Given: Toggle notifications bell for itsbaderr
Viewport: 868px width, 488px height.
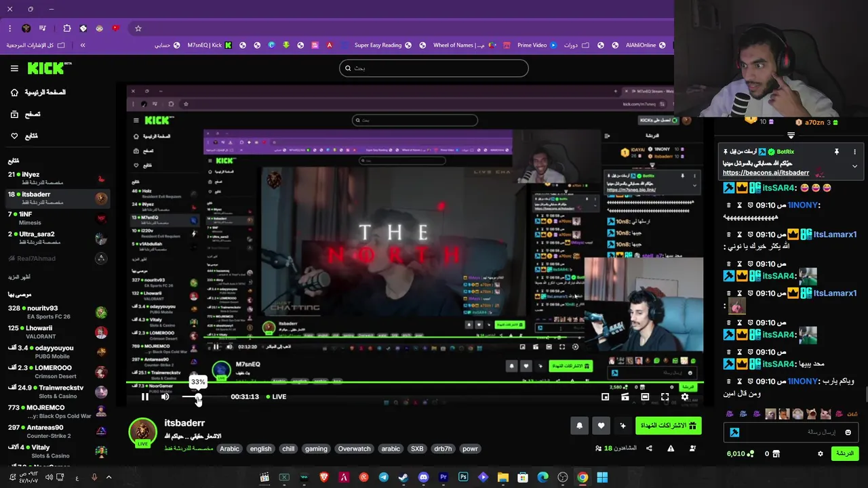Looking at the screenshot, I should click(x=579, y=426).
